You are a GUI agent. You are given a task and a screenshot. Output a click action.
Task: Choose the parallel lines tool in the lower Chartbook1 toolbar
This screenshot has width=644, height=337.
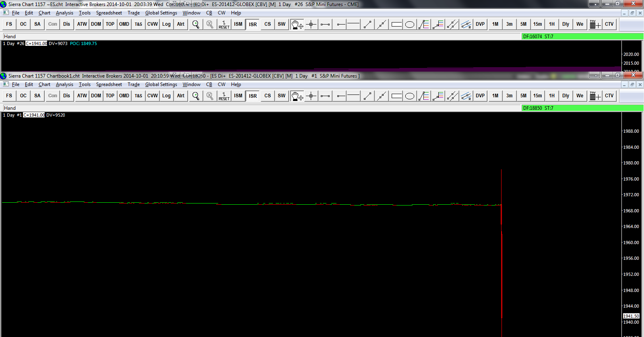[x=452, y=96]
